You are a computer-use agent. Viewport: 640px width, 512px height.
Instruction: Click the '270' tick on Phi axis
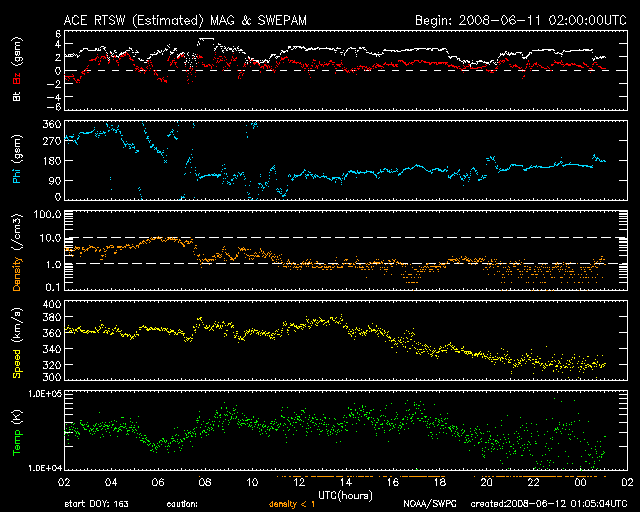pyautogui.click(x=52, y=141)
